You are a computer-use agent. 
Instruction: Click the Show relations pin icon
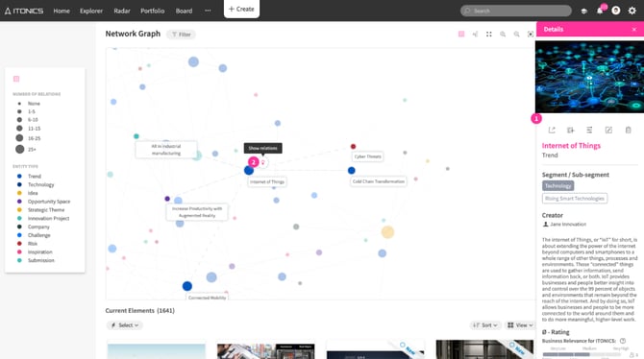pyautogui.click(x=262, y=163)
